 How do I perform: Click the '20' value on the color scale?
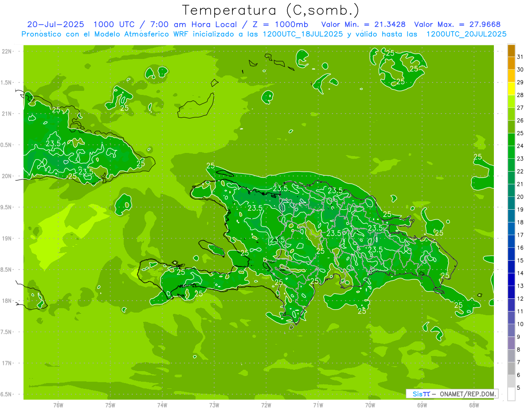[x=520, y=197]
